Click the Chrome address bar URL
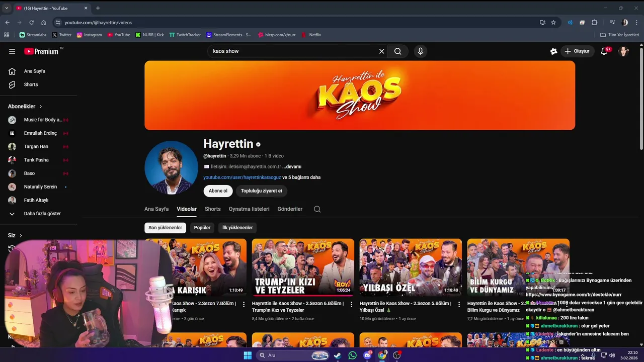This screenshot has width=644, height=362. click(98, 23)
